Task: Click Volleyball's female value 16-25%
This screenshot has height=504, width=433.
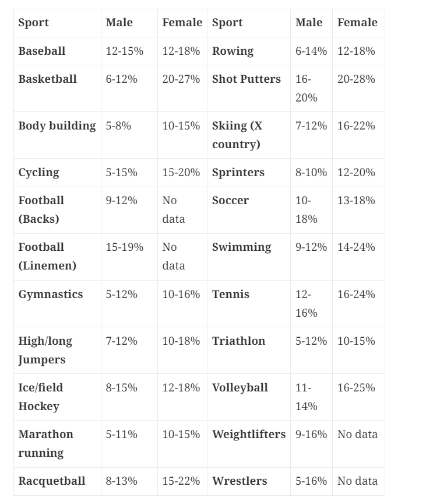Action: (356, 387)
